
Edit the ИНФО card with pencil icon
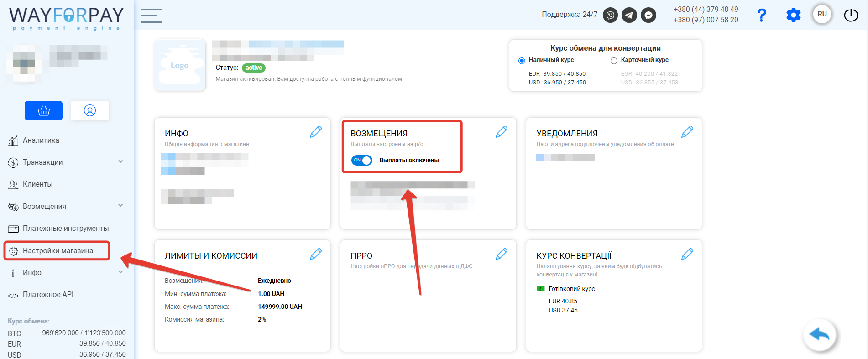coord(316,132)
